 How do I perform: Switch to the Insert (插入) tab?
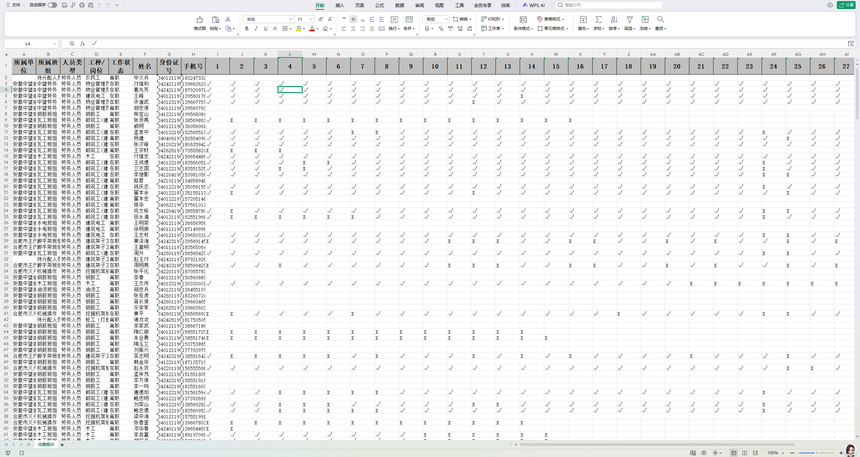click(x=340, y=5)
